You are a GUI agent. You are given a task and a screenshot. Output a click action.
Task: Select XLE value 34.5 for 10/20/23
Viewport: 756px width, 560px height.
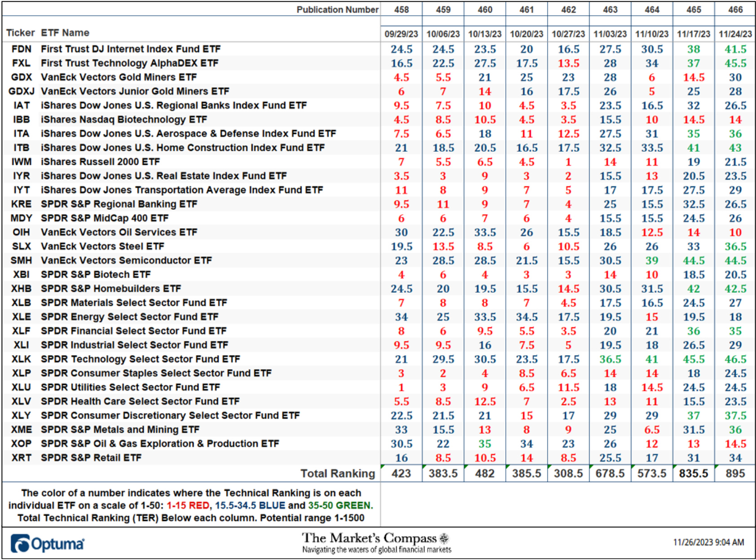[526, 317]
